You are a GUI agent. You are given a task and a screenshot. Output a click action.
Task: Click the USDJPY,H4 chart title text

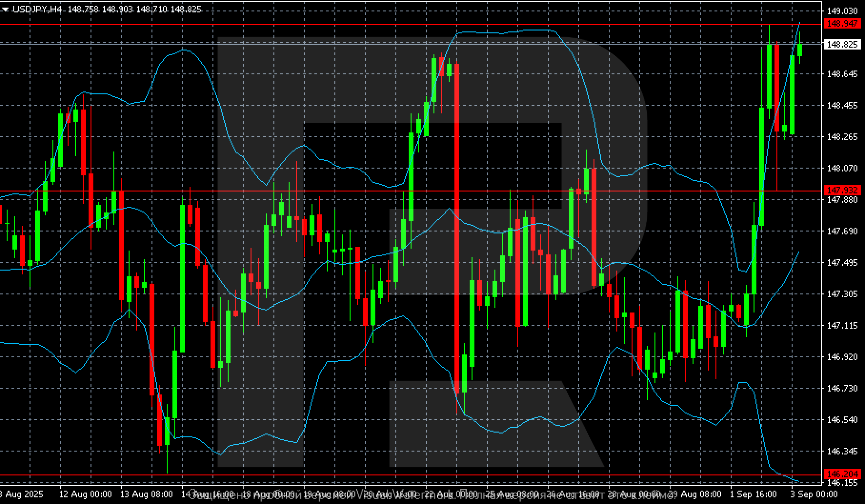click(x=37, y=9)
